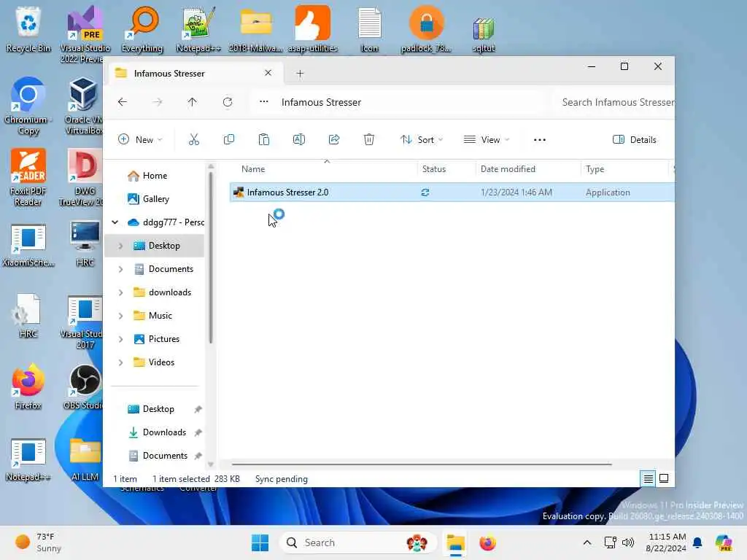Select the Everything desktop shortcut
The height and width of the screenshot is (560, 747).
[142, 29]
